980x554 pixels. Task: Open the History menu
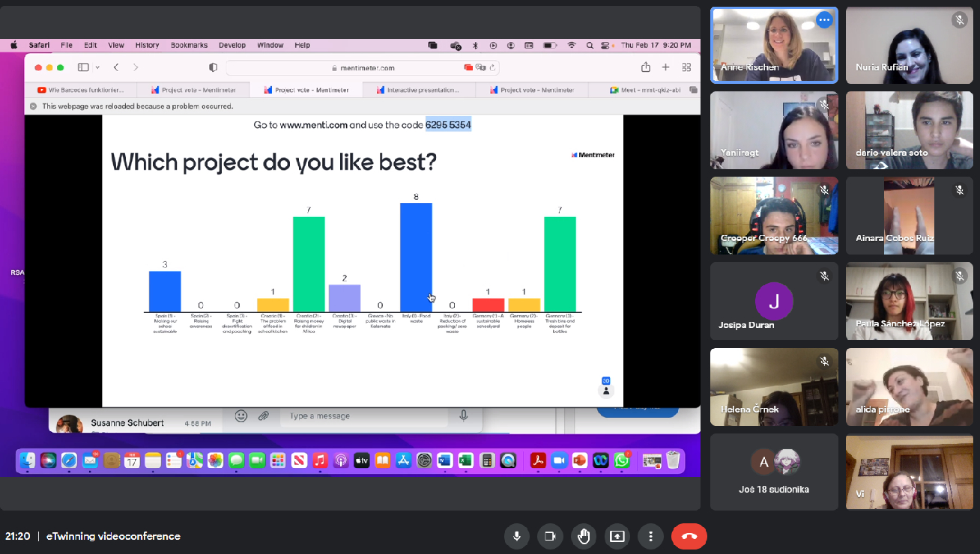[147, 45]
